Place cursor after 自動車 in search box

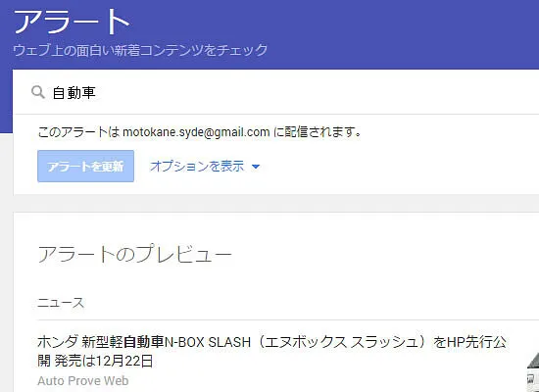coord(97,93)
